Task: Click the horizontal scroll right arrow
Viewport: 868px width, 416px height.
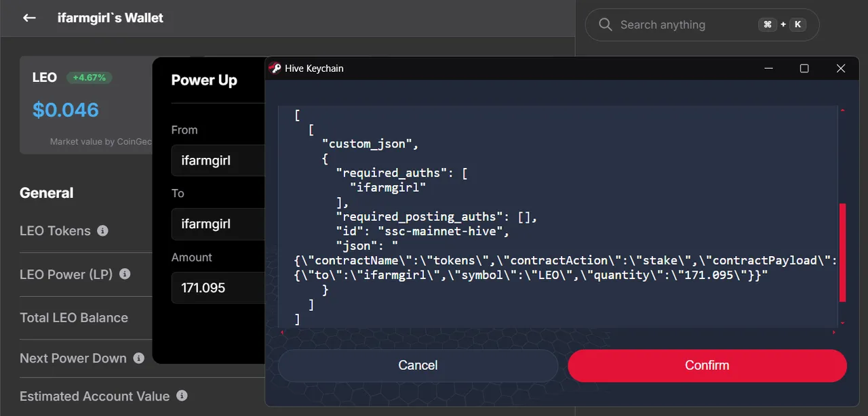Action: tap(833, 332)
